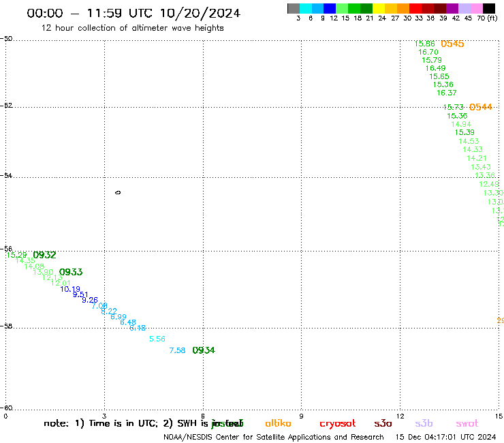The height and width of the screenshot is (443, 504).
Task: Click the 'note: 1) Time is in UTC' text
Action: coord(101,423)
